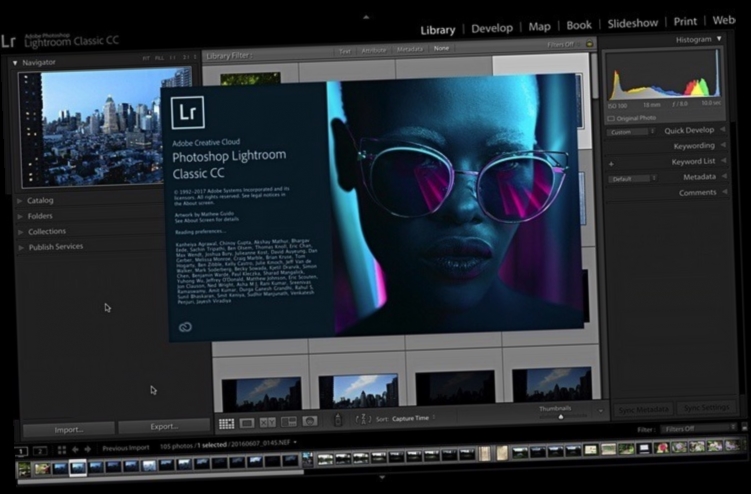Switch to Book module
This screenshot has height=494, width=751.
pos(579,25)
